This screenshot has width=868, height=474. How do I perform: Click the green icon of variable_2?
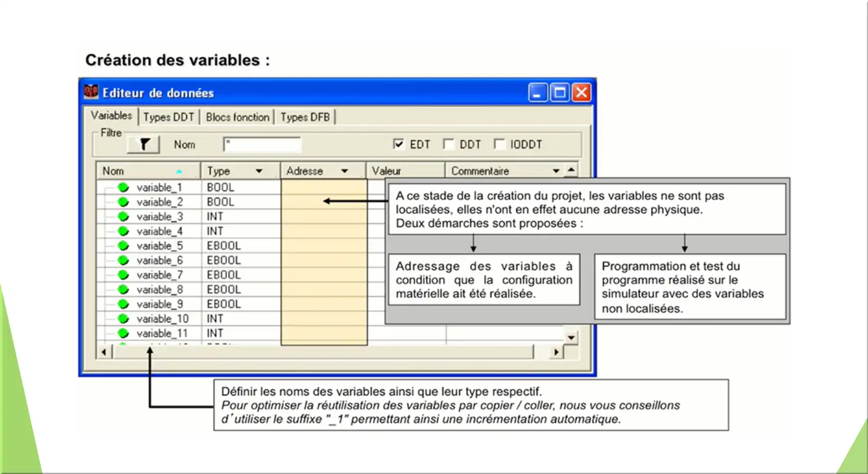click(123, 202)
